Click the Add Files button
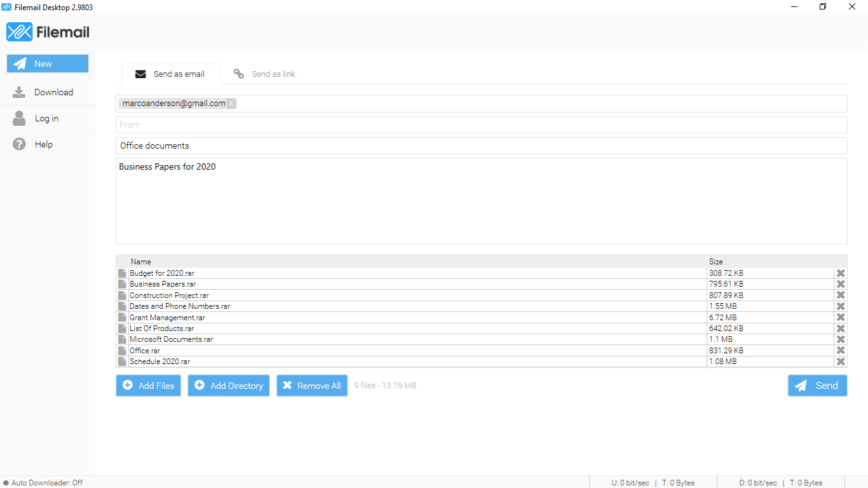Image resolution: width=868 pixels, height=488 pixels. pyautogui.click(x=149, y=386)
